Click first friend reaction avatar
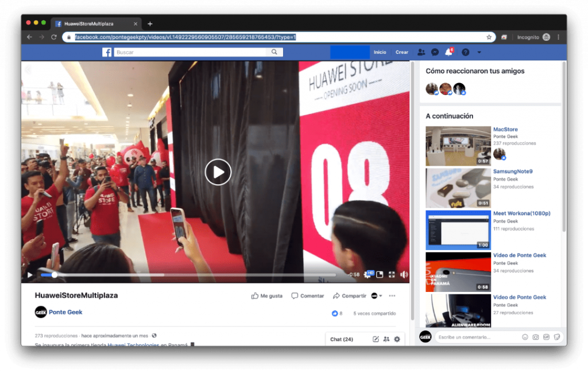This screenshot has height=374, width=588. 432,89
